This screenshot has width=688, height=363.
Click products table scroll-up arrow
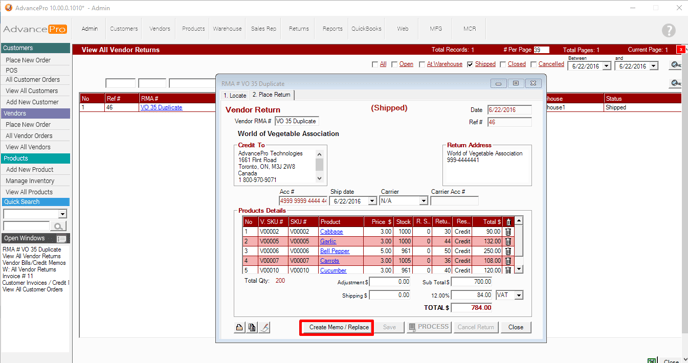(519, 221)
